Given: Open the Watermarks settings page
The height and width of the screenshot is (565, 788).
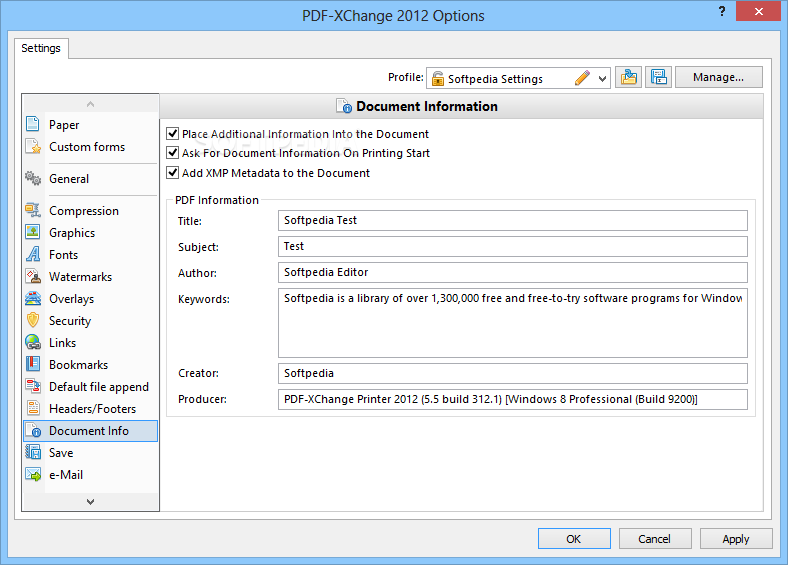Looking at the screenshot, I should [90, 276].
